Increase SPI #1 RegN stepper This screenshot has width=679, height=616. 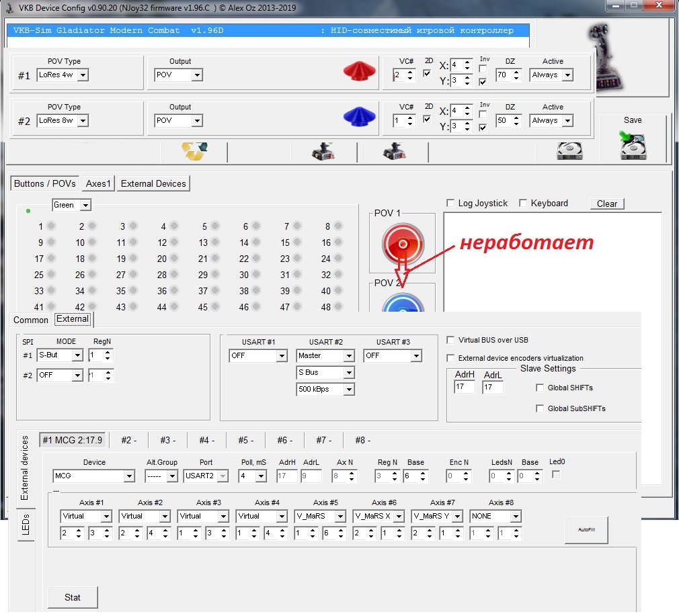point(108,353)
